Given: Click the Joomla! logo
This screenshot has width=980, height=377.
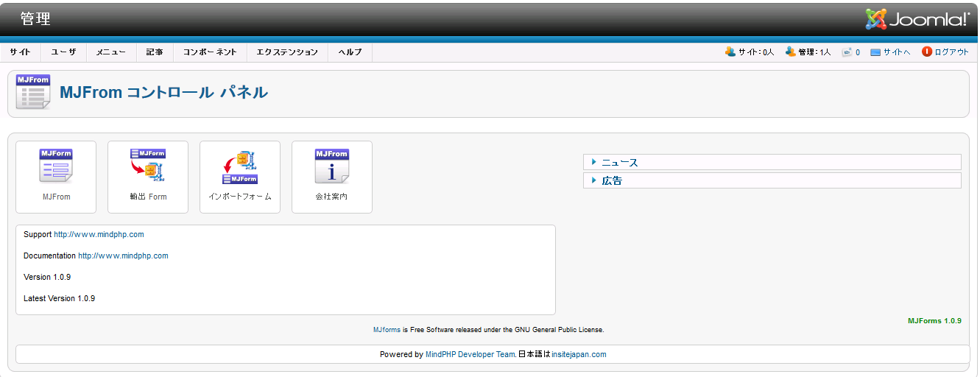Looking at the screenshot, I should tap(917, 18).
